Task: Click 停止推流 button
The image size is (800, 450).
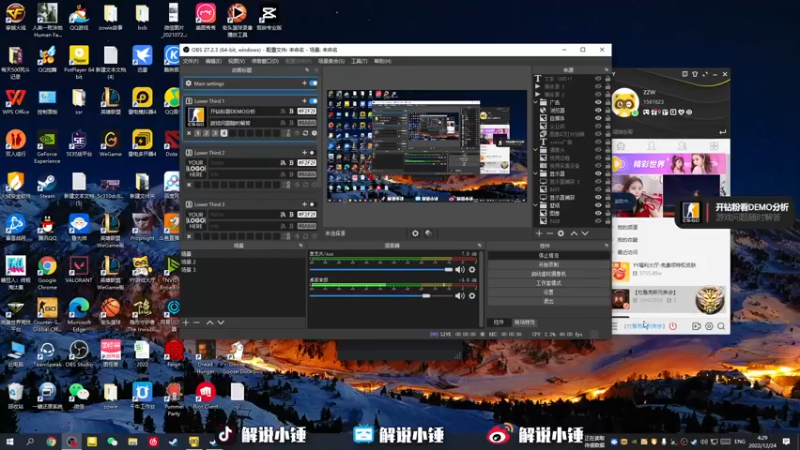Action: 548,256
